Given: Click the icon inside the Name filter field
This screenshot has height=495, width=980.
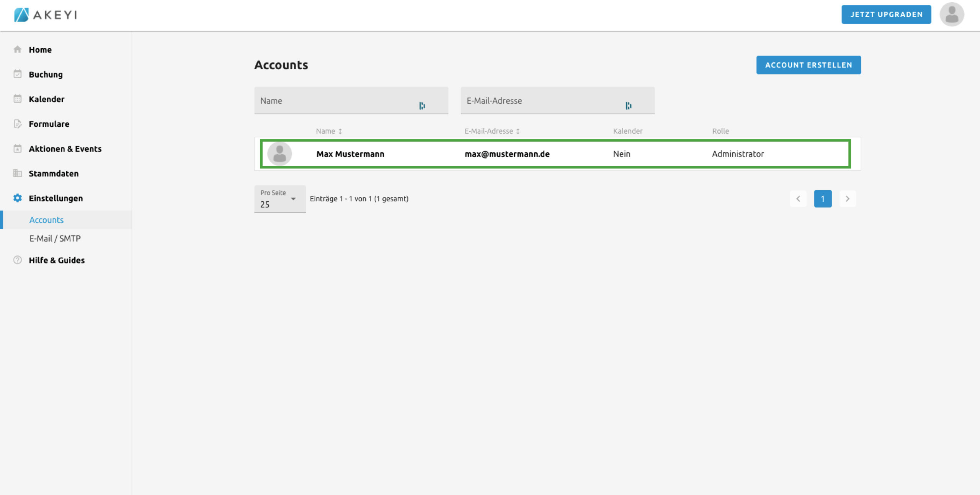Looking at the screenshot, I should 422,106.
